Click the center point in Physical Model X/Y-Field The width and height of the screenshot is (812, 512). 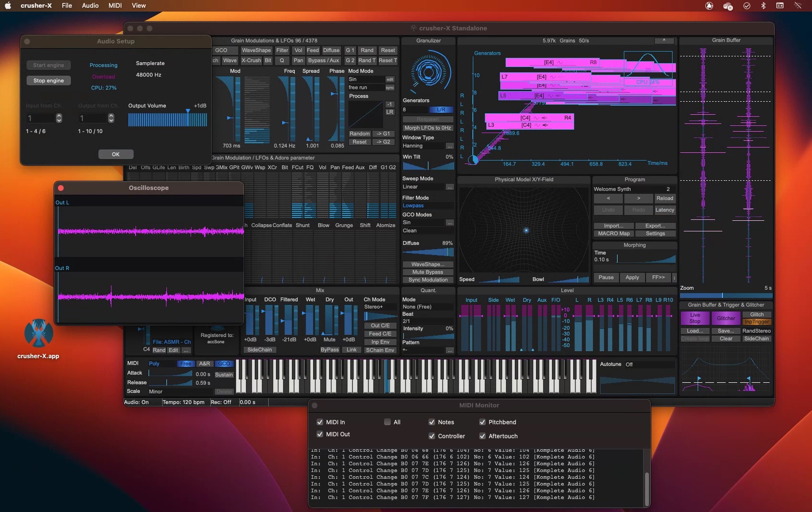click(x=526, y=230)
